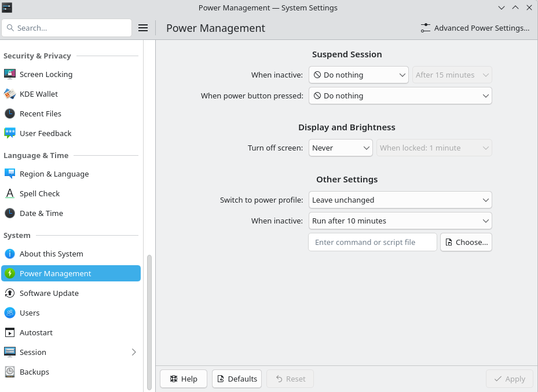Click the Backups icon in sidebar
538x392 pixels.
pyautogui.click(x=10, y=372)
